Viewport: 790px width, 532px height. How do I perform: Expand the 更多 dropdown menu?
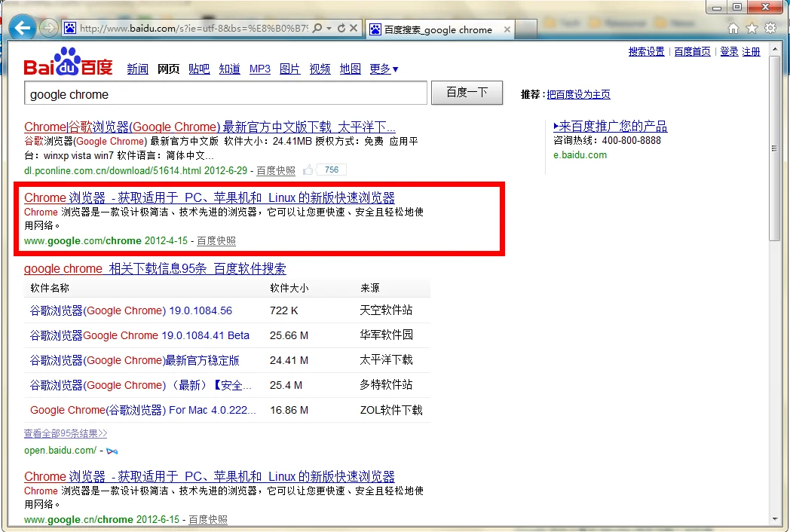pyautogui.click(x=384, y=69)
